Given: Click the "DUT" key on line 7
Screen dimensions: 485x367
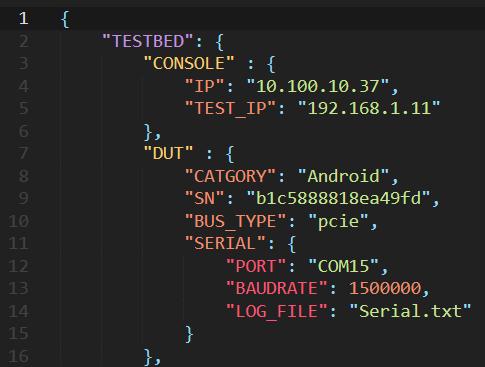Looking at the screenshot, I should point(168,154).
